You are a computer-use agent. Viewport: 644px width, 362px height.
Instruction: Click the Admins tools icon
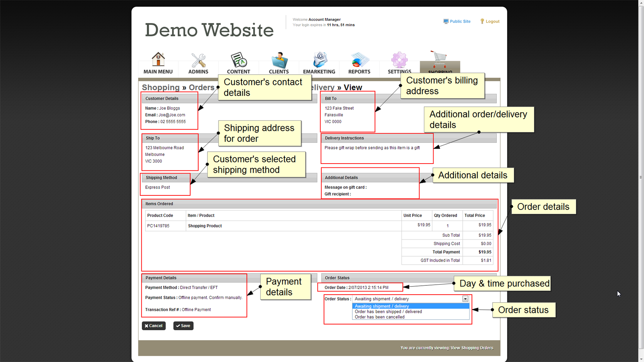point(198,61)
